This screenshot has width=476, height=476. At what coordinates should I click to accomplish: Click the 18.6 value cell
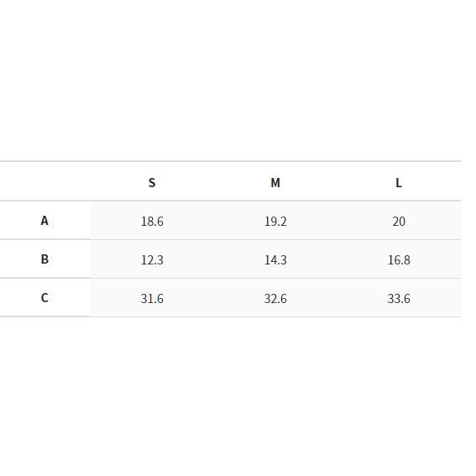[152, 221]
